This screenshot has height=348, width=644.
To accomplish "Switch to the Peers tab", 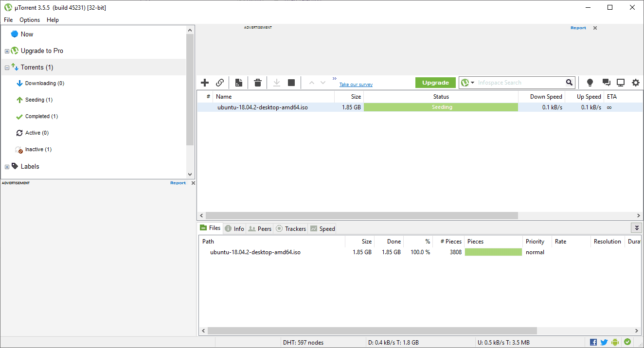I will click(x=259, y=228).
